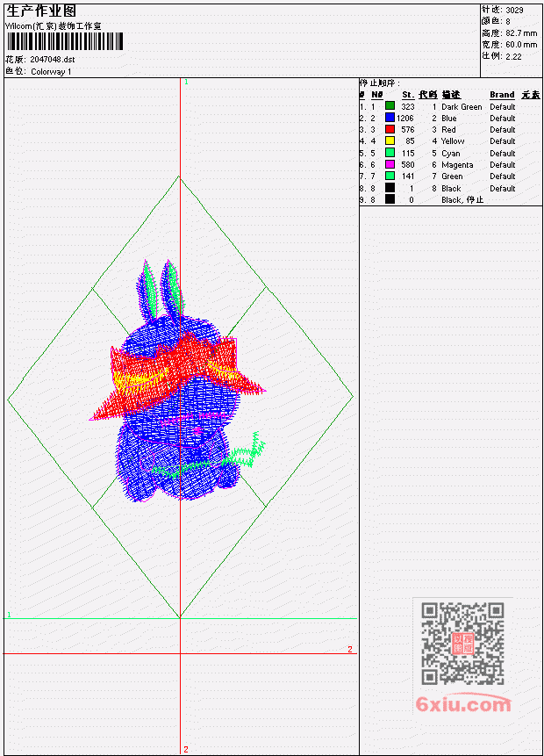The width and height of the screenshot is (544, 756).
Task: Click 'Default' brand in the Cyan row
Action: click(502, 154)
